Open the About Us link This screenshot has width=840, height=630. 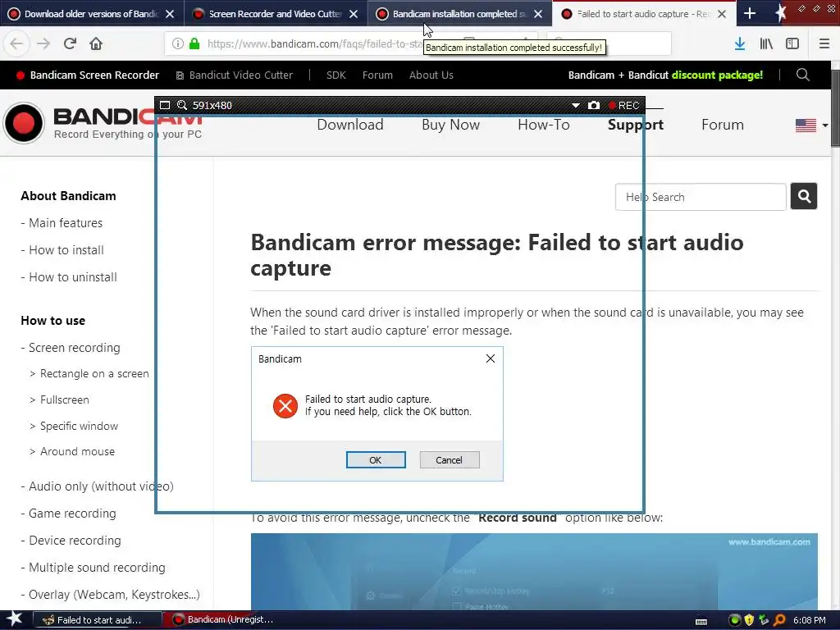431,75
